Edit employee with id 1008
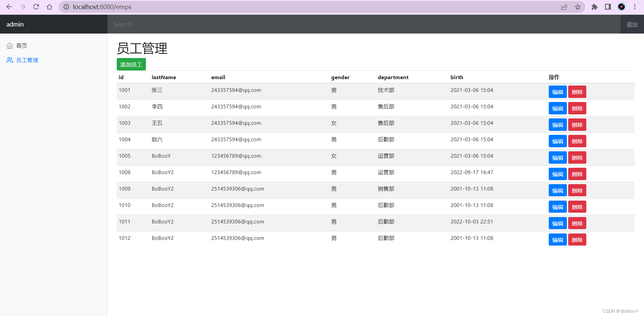This screenshot has width=644, height=316. [x=557, y=174]
